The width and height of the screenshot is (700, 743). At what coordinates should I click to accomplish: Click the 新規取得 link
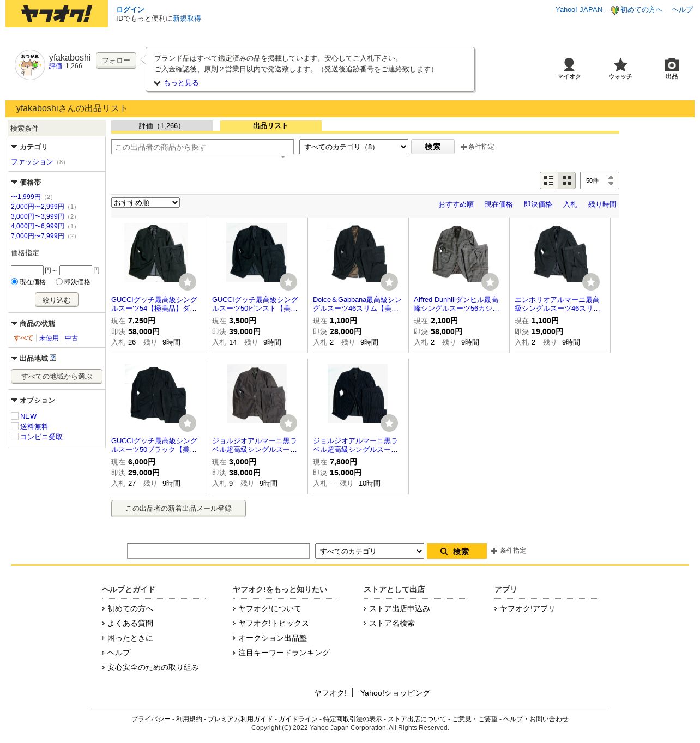coord(187,19)
